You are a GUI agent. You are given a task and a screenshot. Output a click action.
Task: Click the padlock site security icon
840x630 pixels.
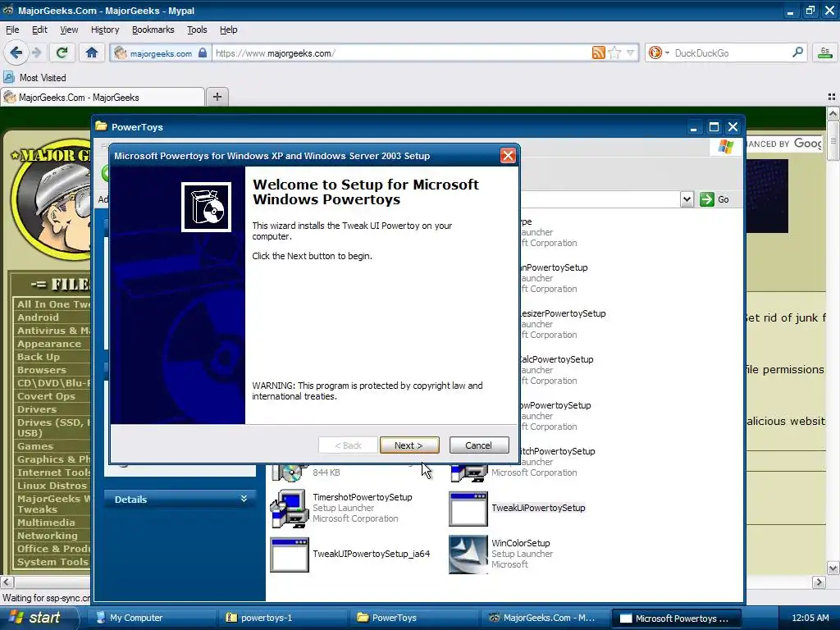[203, 52]
